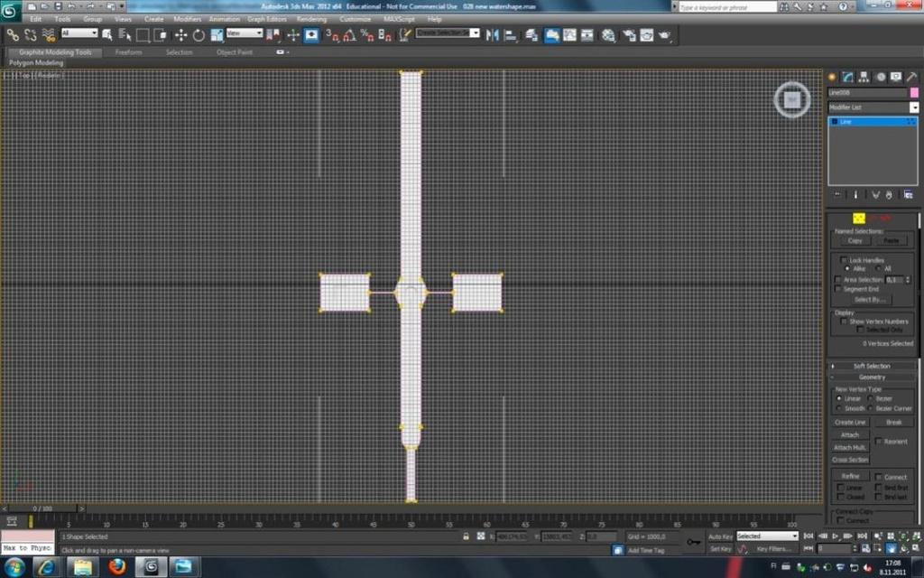The height and width of the screenshot is (578, 924).
Task: Open Firefox from the Windows taskbar
Action: 116,567
